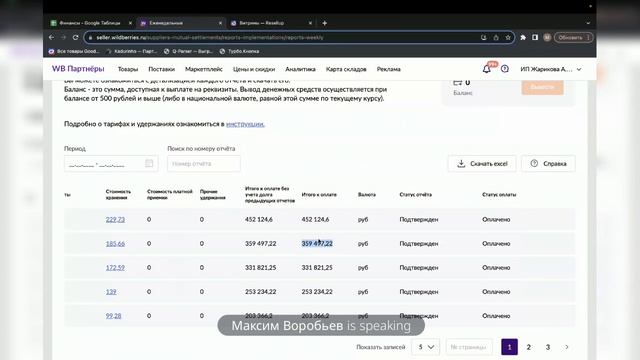The width and height of the screenshot is (640, 360).
Task: Open the Турбо Кнопка bookmark
Action: point(239,51)
